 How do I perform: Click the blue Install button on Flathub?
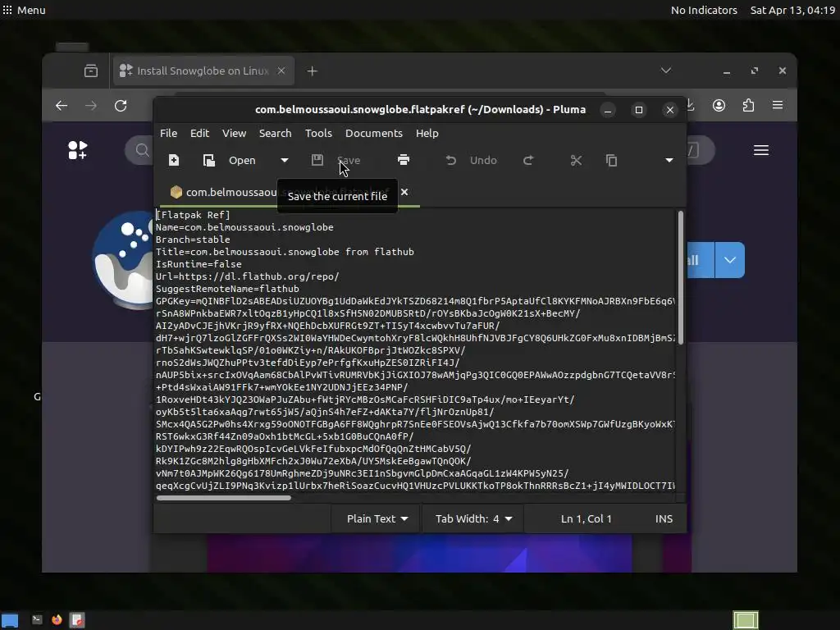[x=701, y=260]
